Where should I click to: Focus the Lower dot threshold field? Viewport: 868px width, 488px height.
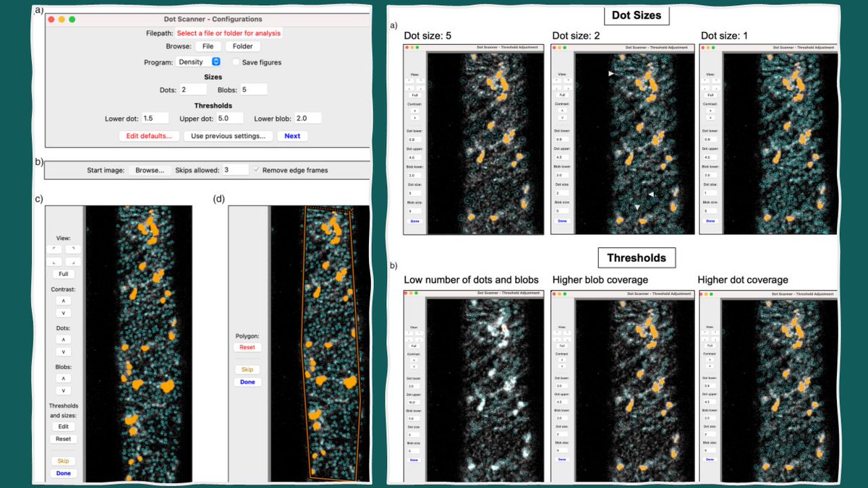pos(156,118)
